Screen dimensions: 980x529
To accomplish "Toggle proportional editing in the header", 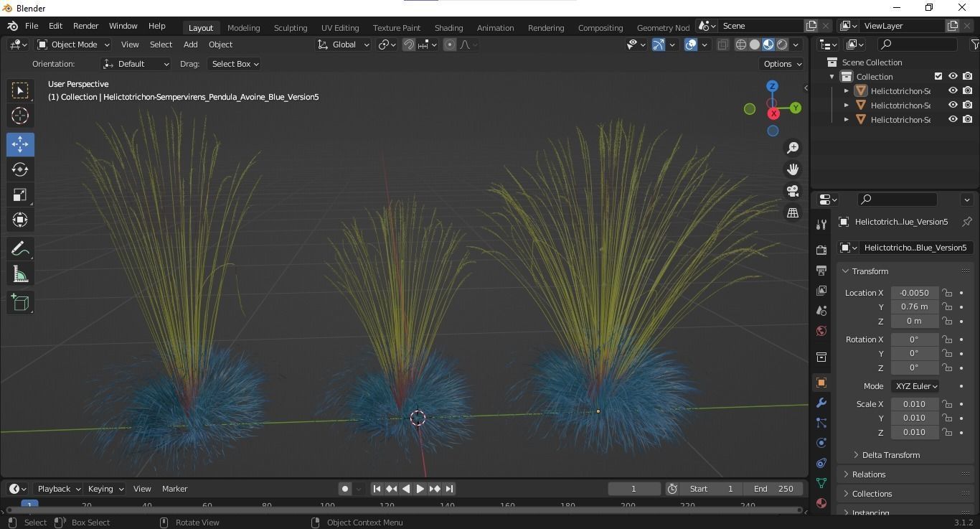I will point(450,45).
